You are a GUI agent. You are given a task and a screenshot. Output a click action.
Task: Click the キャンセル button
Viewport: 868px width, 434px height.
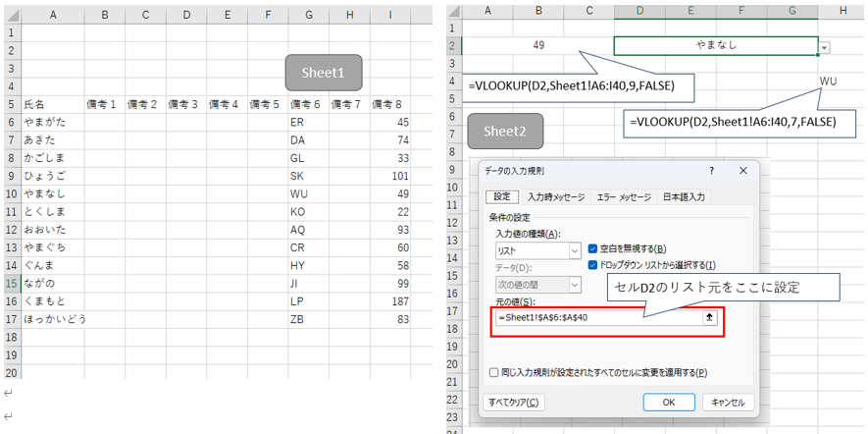click(729, 402)
